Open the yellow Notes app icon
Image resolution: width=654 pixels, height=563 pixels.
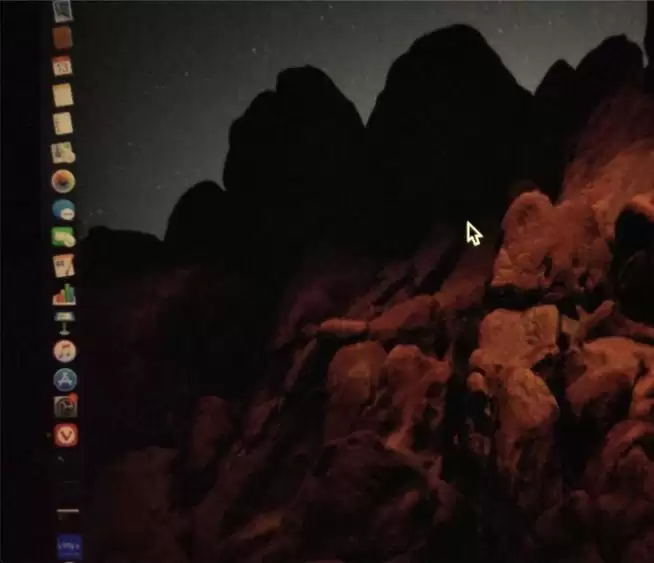pyautogui.click(x=63, y=95)
